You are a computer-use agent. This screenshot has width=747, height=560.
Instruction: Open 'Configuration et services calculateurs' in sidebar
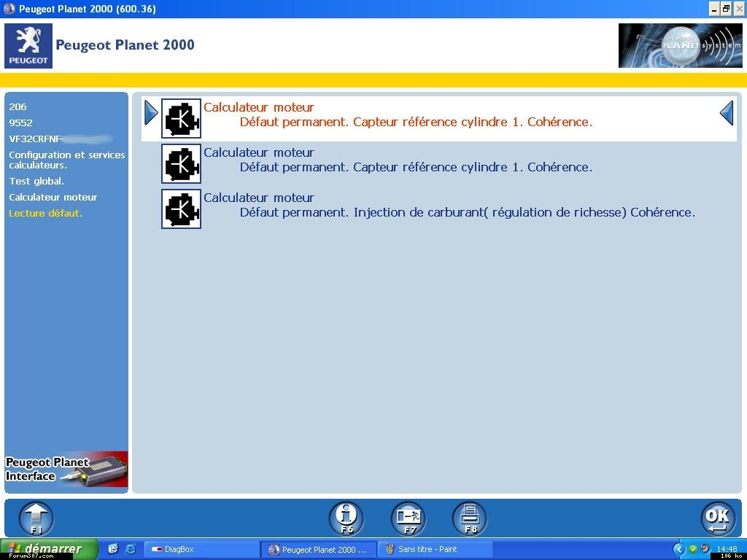point(66,160)
